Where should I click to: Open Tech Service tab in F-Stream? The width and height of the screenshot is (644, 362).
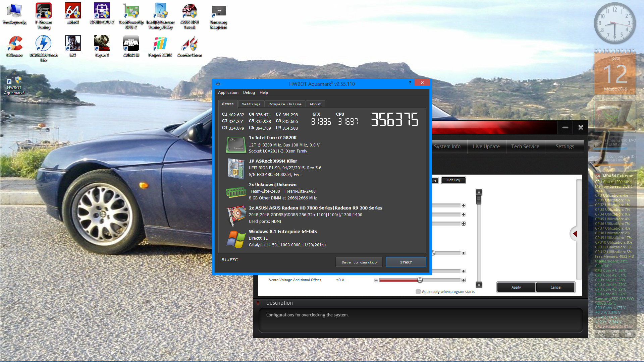[525, 146]
